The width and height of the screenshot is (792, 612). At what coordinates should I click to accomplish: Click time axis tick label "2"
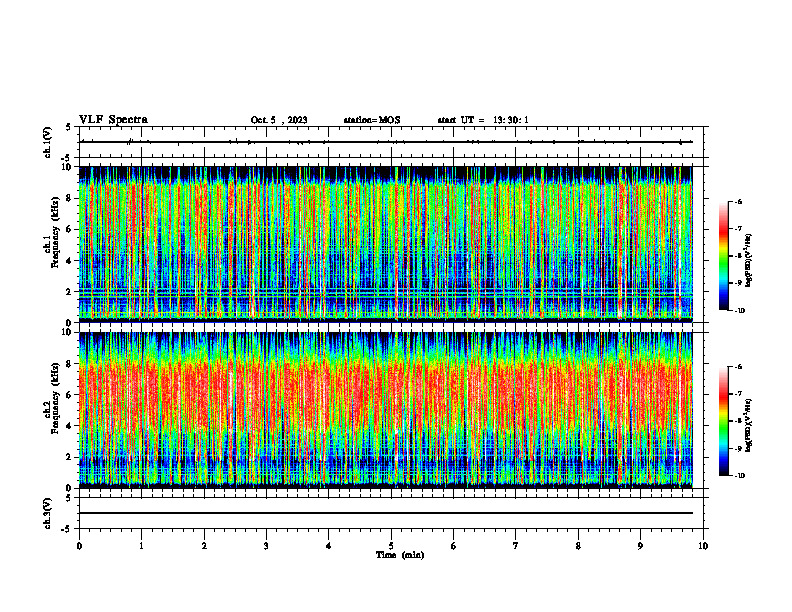(x=204, y=546)
